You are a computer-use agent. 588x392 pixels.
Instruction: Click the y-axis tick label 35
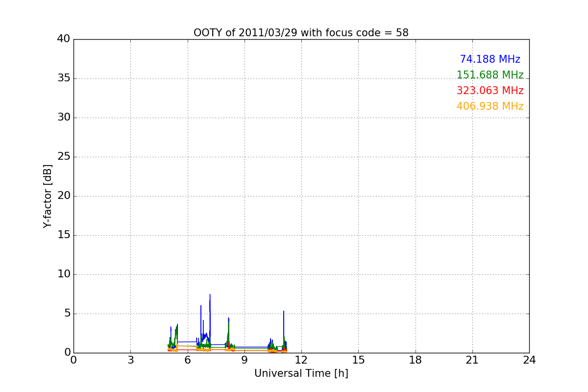(x=64, y=78)
